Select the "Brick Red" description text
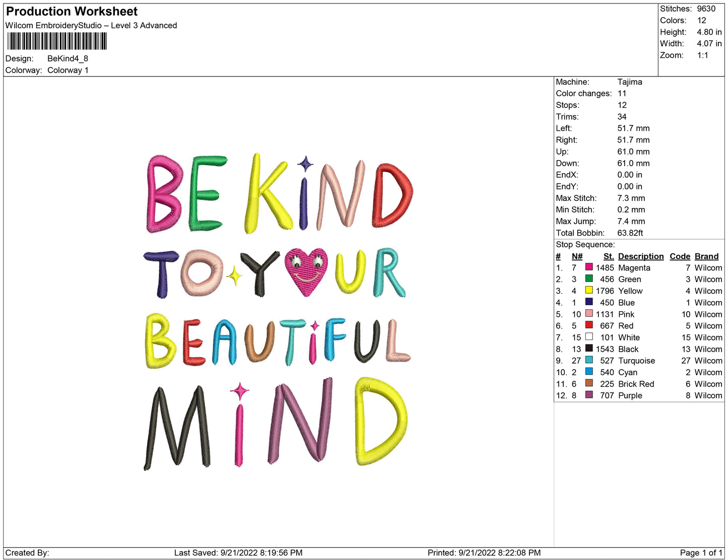The height and width of the screenshot is (560, 728). coord(636,384)
